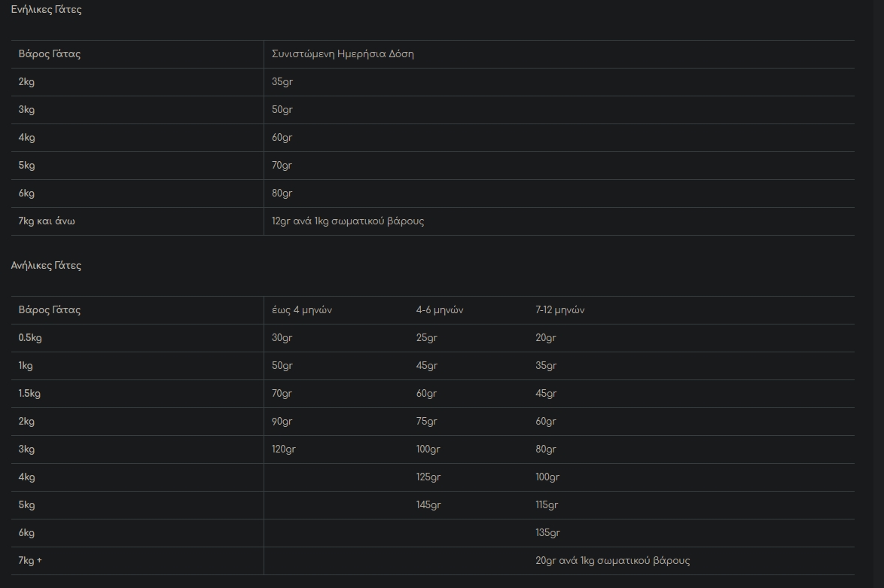
Task: Select the "125gr" dose cell
Action: click(x=428, y=477)
